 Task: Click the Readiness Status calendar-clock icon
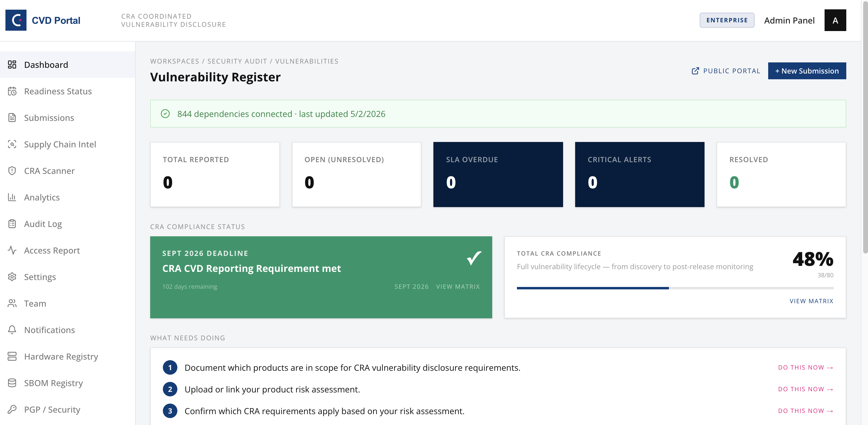tap(12, 91)
